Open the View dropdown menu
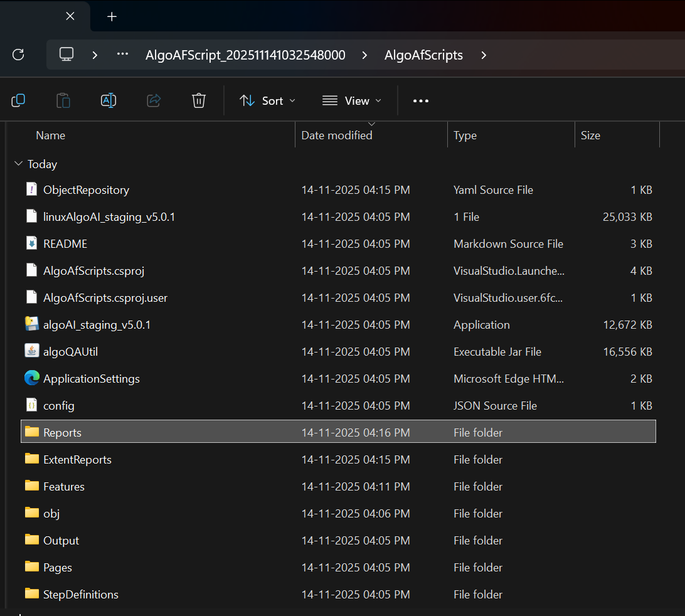Viewport: 685px width, 616px height. click(351, 100)
